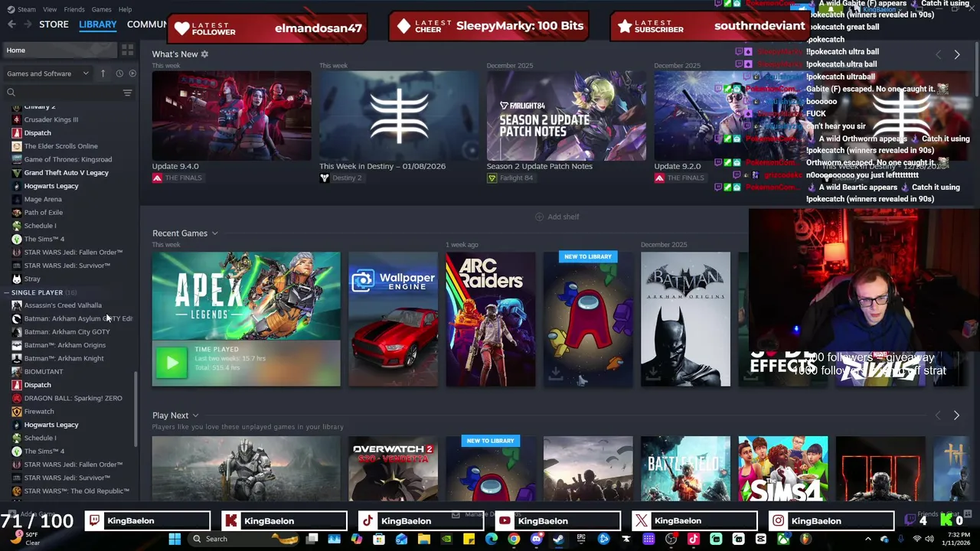The image size is (980, 551).
Task: Open Google Chrome from the taskbar
Action: pos(514,539)
